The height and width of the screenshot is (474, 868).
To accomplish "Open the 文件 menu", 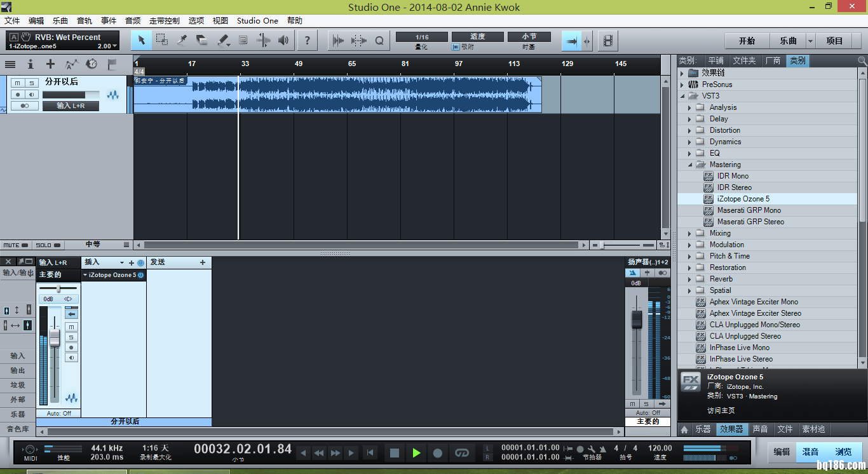I will click(12, 20).
